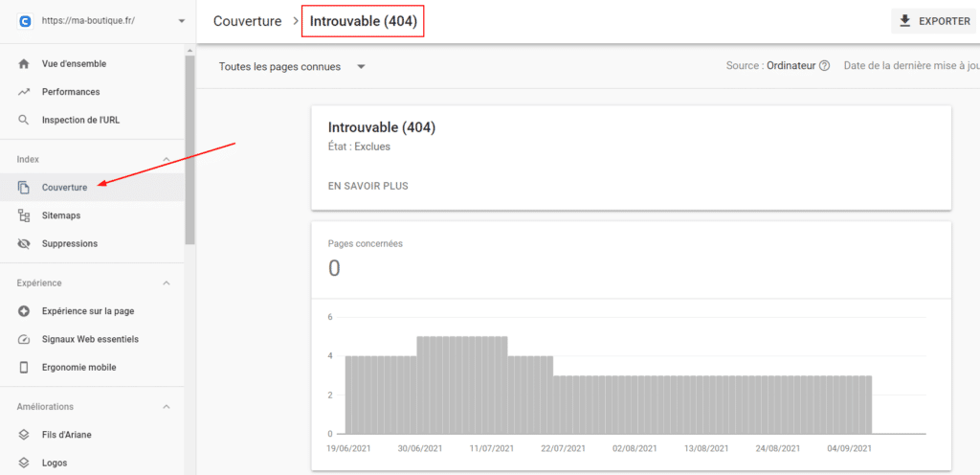Screen dimensions: 980x475
Task: Click the Fils d'Ariane layers icon
Action: (24, 435)
